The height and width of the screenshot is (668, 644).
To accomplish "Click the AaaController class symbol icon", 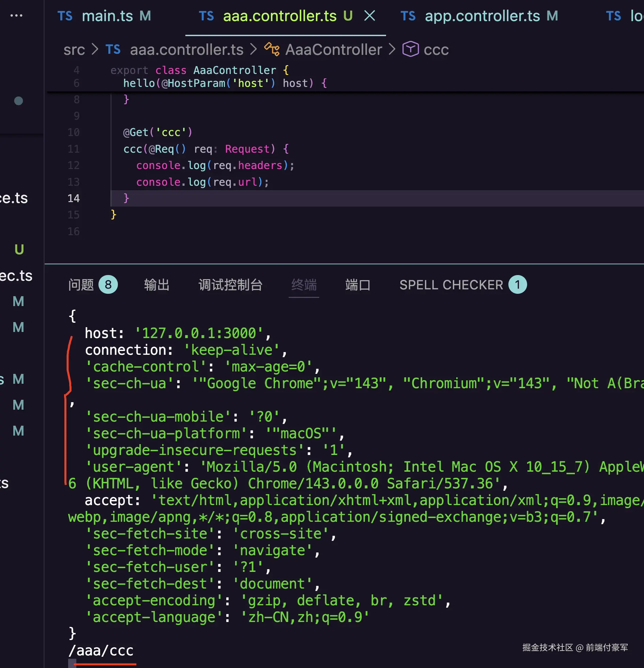I will coord(272,49).
